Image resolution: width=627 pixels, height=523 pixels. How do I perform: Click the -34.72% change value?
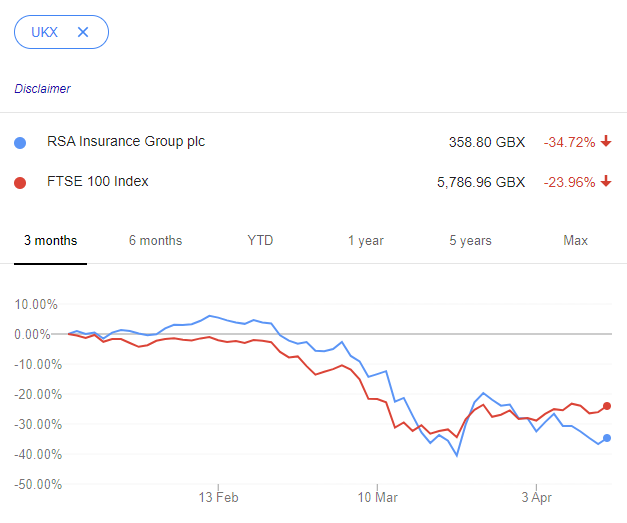click(x=569, y=142)
